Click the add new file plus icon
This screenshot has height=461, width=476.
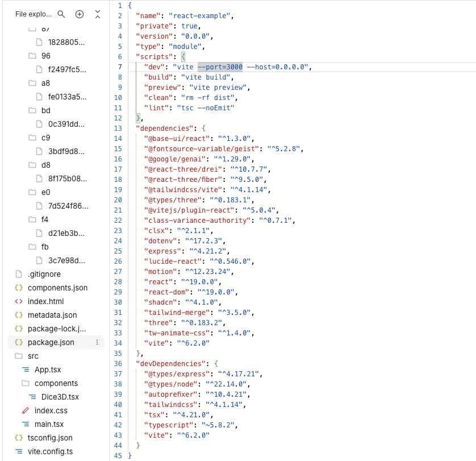(80, 14)
